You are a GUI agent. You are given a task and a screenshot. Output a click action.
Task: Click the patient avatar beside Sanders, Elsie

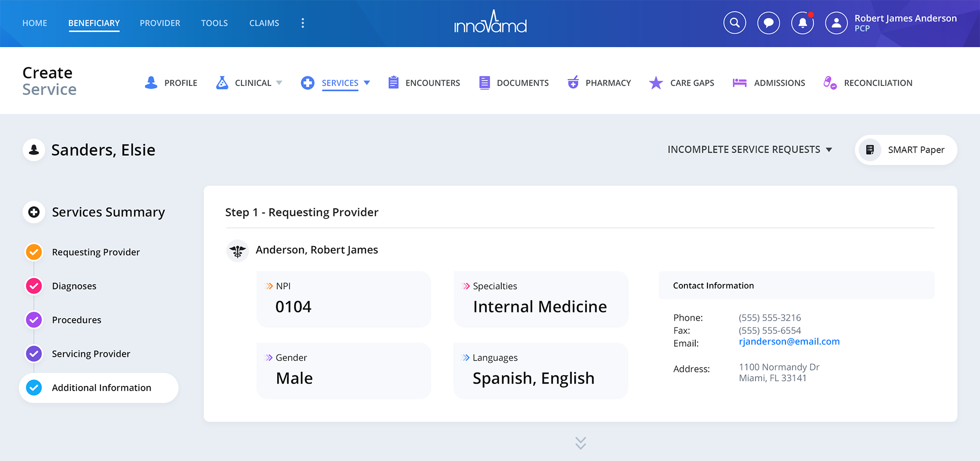coord(34,150)
